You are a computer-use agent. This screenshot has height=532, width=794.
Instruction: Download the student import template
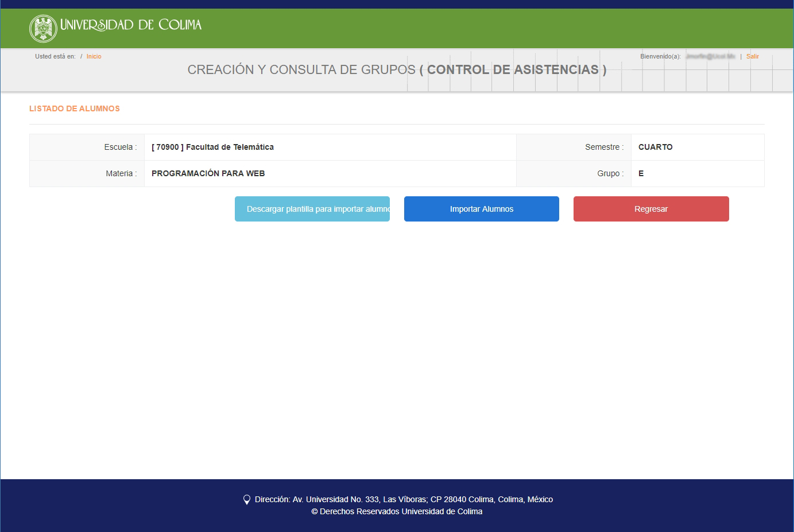point(312,209)
